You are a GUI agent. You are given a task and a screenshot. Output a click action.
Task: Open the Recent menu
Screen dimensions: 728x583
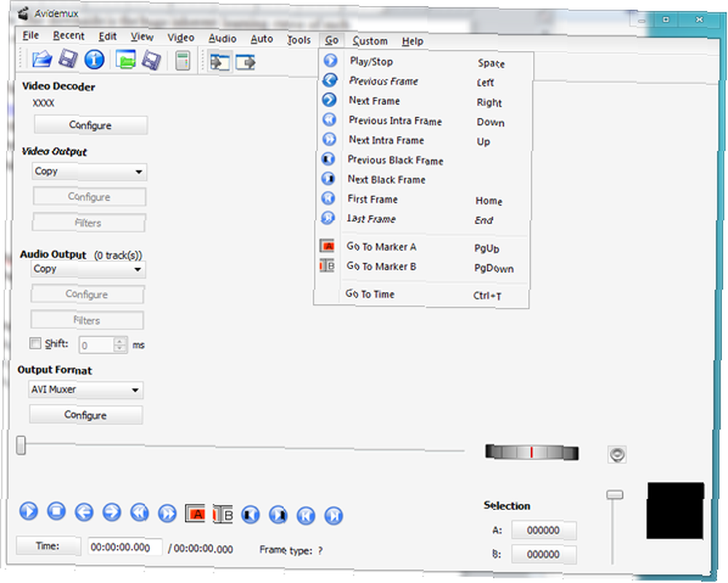tap(68, 36)
